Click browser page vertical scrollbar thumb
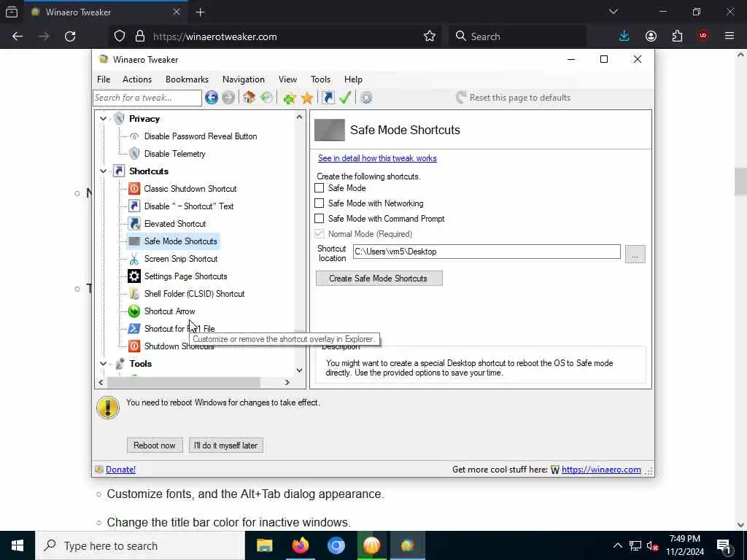This screenshot has width=747, height=560. tap(740, 182)
